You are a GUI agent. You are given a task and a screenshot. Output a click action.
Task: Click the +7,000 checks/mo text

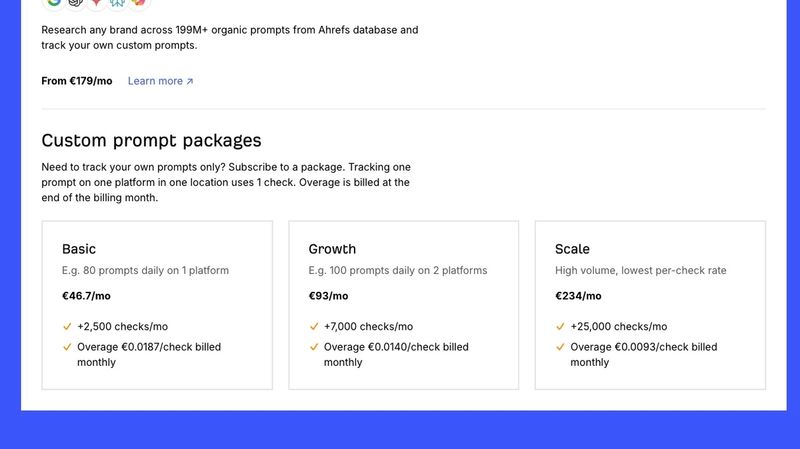[x=368, y=327]
